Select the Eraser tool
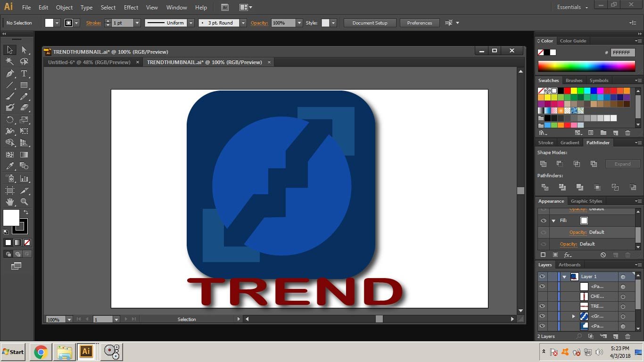The image size is (644, 362). click(24, 108)
